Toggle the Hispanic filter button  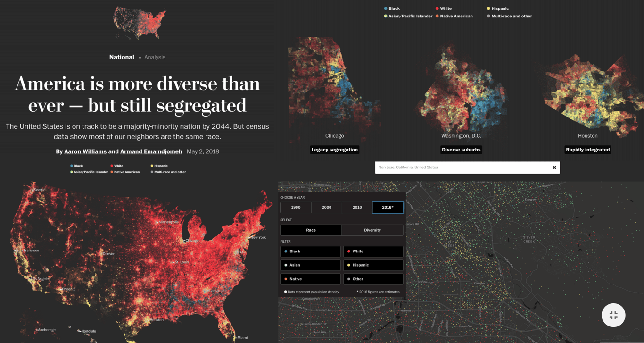[x=373, y=265]
